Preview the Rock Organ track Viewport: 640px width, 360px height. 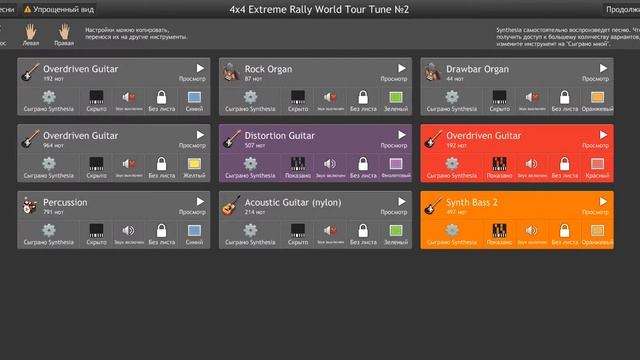[402, 68]
